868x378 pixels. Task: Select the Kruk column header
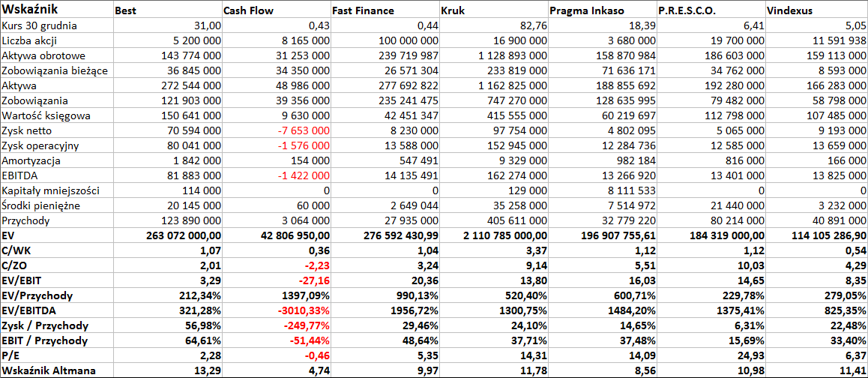click(494, 10)
